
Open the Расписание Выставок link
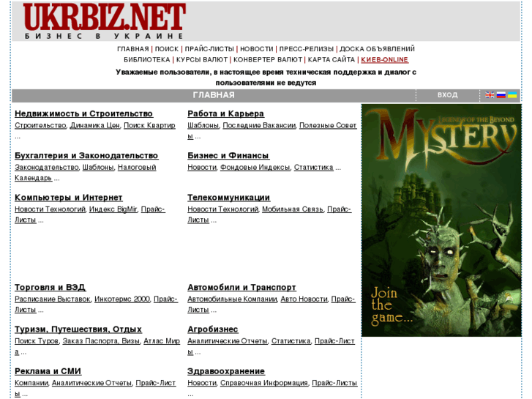click(53, 299)
